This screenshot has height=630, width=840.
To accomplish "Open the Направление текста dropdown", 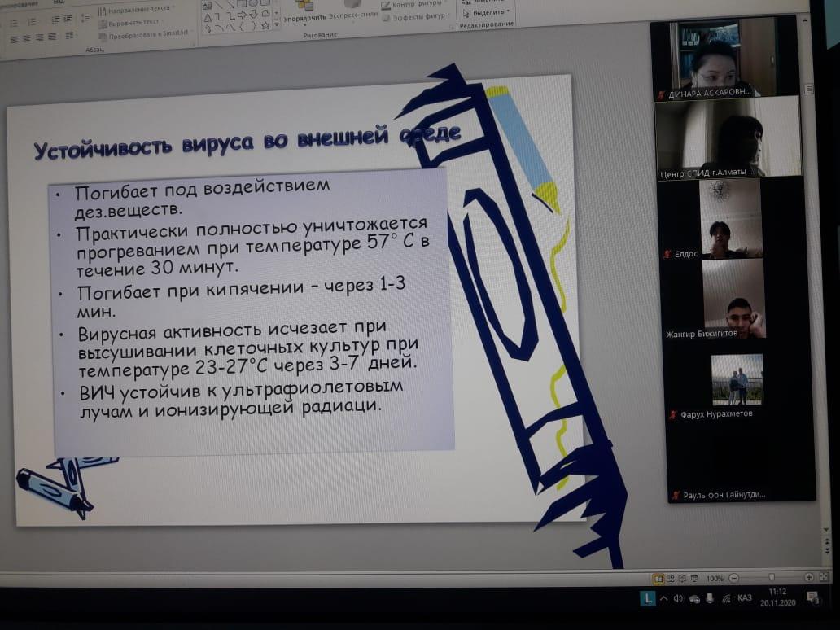I will pyautogui.click(x=135, y=9).
